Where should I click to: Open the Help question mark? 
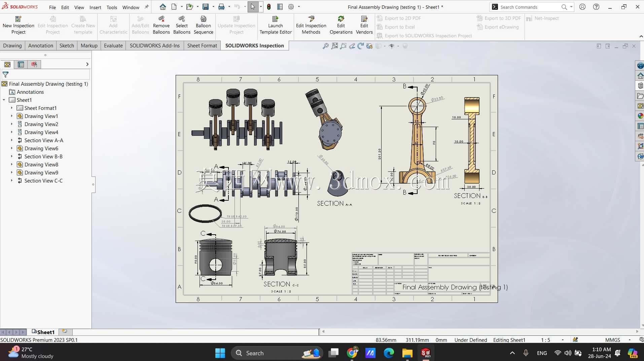[x=596, y=7]
